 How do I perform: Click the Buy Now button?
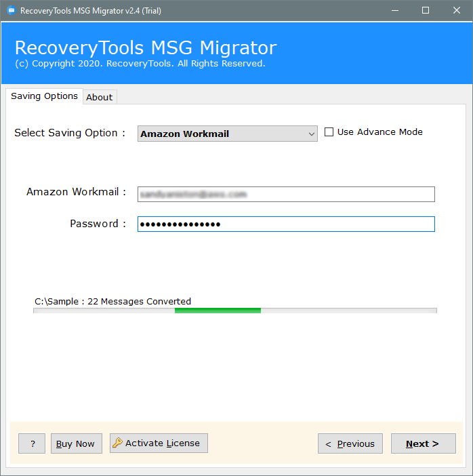(77, 443)
